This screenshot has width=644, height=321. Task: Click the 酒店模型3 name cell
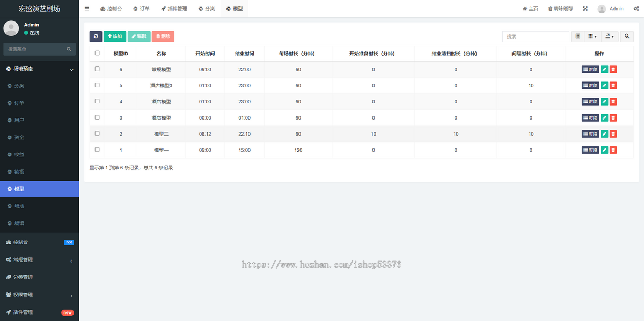click(x=161, y=86)
